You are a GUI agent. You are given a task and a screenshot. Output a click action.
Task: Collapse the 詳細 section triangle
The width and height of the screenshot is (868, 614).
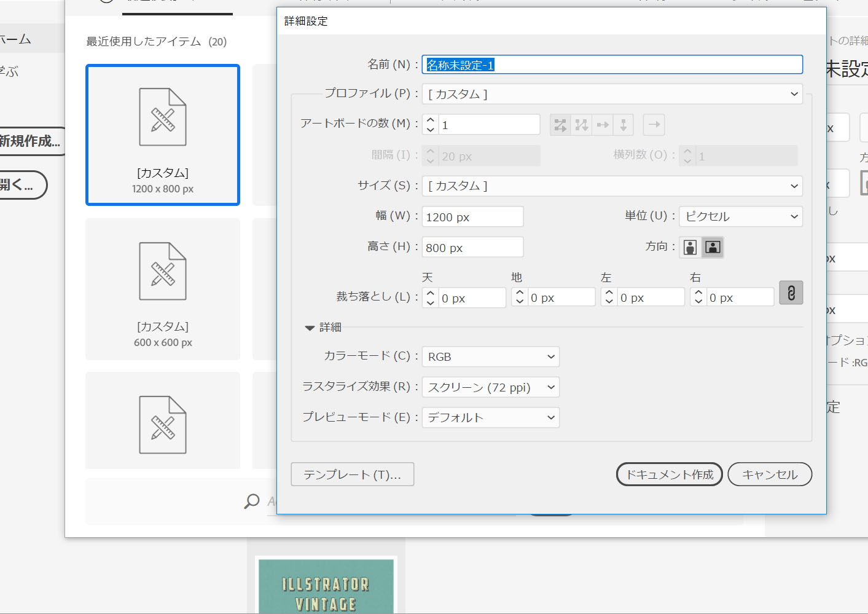310,328
